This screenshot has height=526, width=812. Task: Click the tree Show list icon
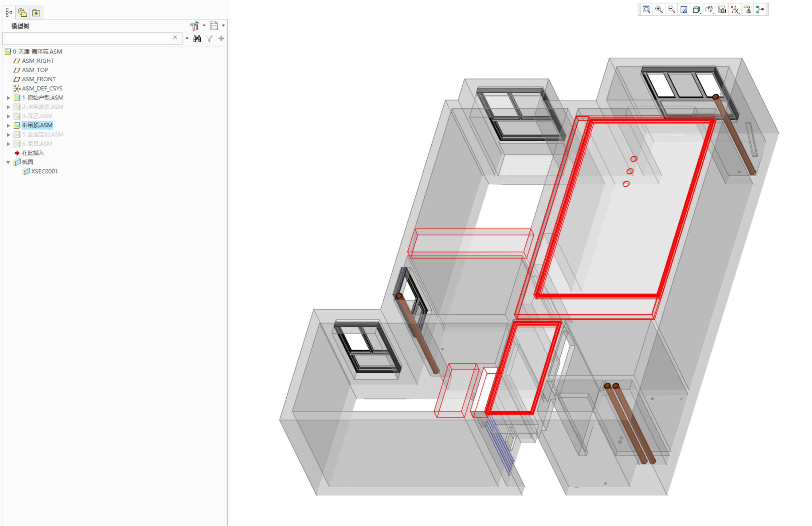[x=214, y=25]
